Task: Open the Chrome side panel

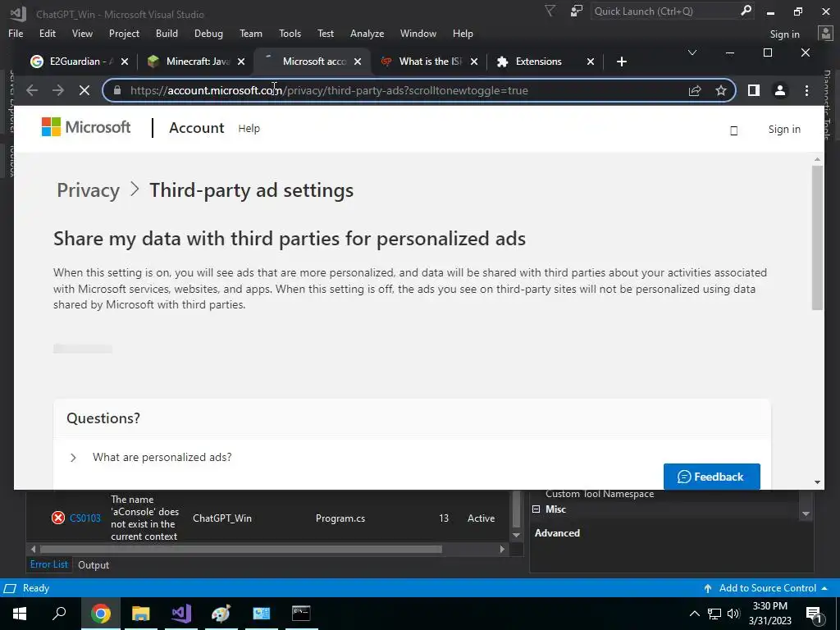Action: click(754, 90)
